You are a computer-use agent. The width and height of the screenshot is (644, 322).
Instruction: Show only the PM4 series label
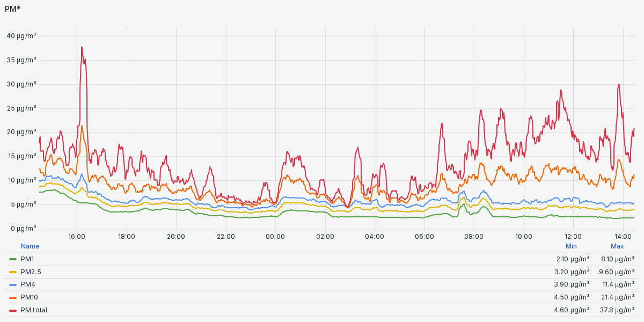pos(27,284)
